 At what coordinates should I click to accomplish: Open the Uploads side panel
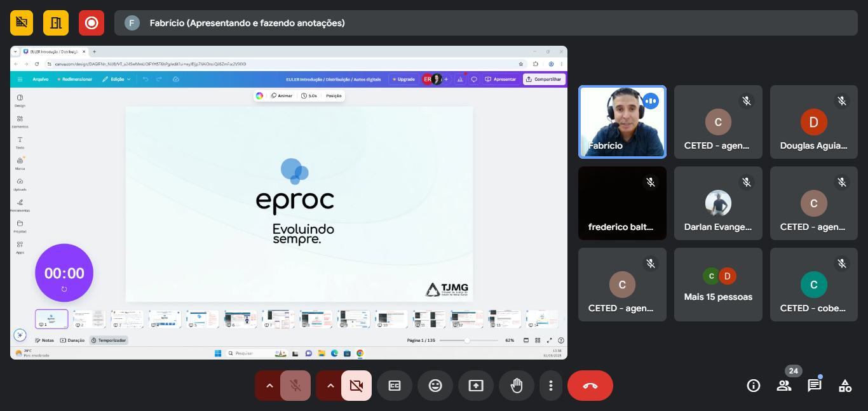pos(20,184)
